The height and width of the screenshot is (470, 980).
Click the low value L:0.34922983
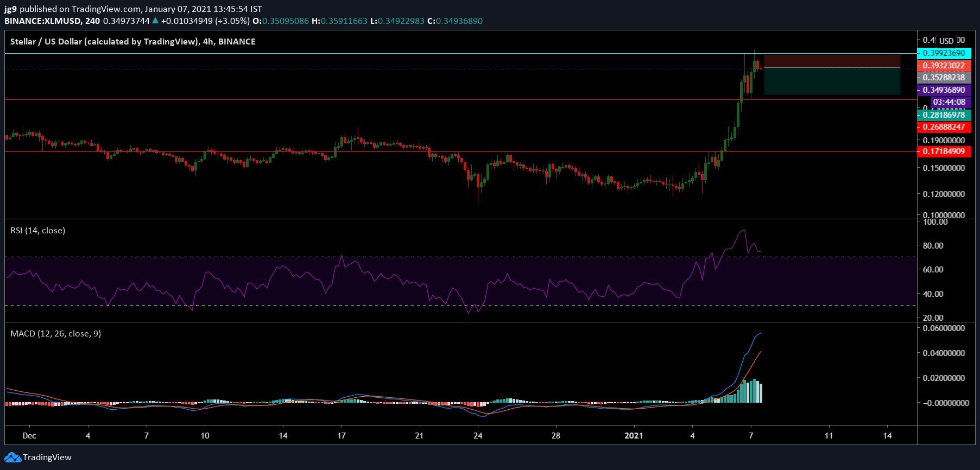pyautogui.click(x=397, y=21)
